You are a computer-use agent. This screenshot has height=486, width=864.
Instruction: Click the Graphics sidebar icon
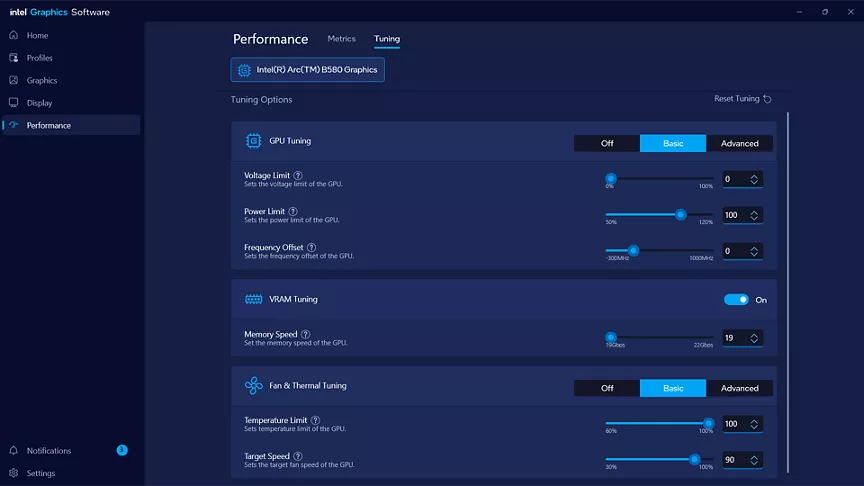pyautogui.click(x=14, y=80)
